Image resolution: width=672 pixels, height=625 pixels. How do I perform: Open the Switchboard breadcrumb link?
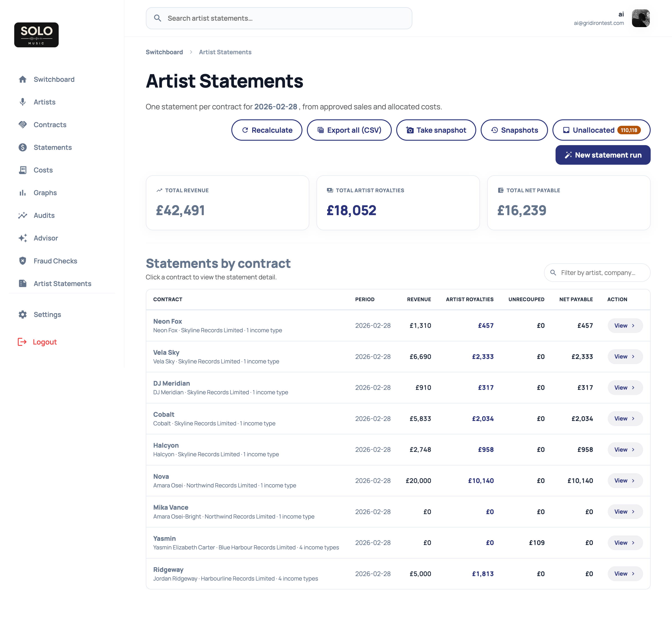164,52
